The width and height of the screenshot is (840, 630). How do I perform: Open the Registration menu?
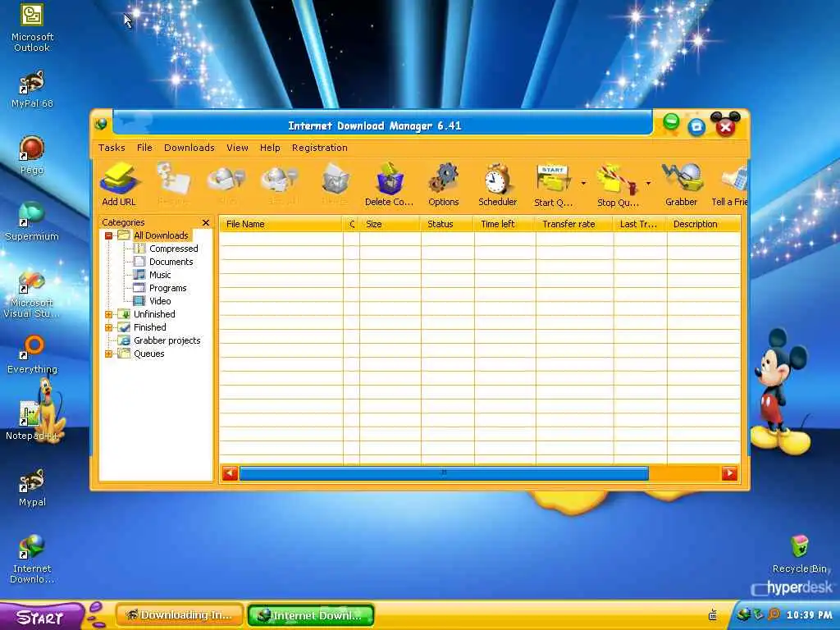pos(320,148)
